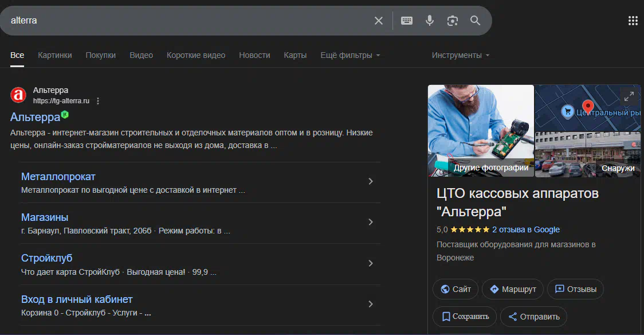Expand the Стройклуб row chevron
Screen dimensions: 644x335
[371, 263]
